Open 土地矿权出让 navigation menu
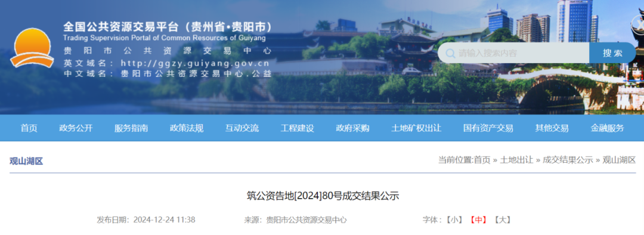Viewport: 644px width, 235px height. (416, 128)
